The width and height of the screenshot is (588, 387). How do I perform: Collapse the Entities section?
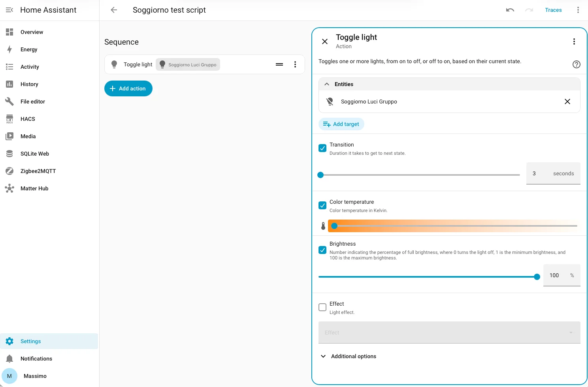click(x=449, y=84)
